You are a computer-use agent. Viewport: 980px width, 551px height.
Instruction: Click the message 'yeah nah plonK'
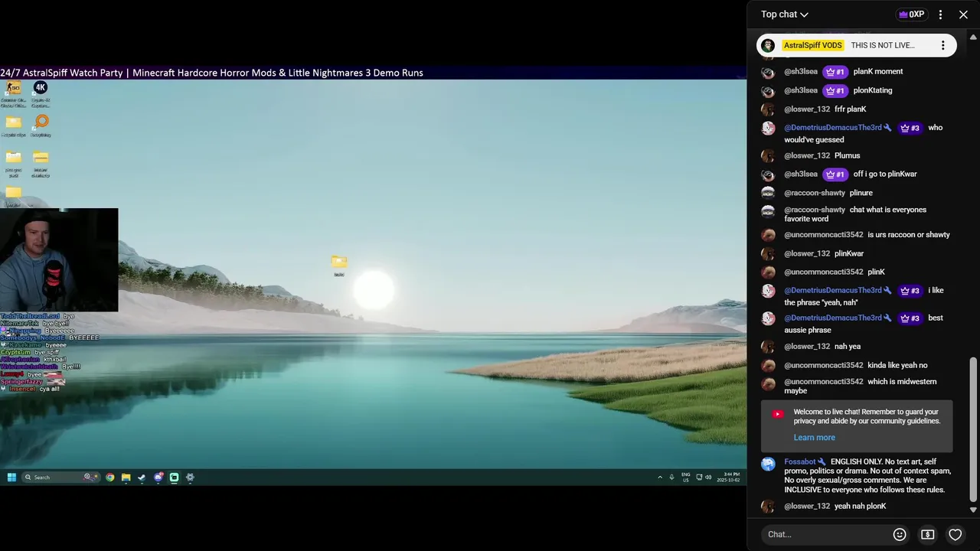(x=861, y=507)
